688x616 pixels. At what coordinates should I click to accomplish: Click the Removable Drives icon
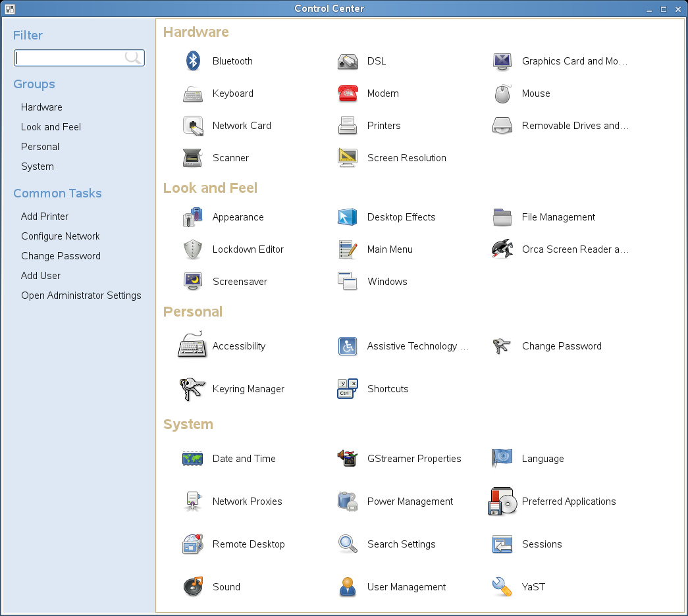coord(502,126)
